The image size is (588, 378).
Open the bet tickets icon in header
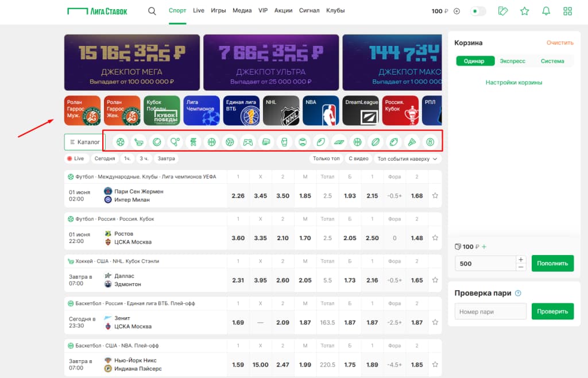pos(503,11)
